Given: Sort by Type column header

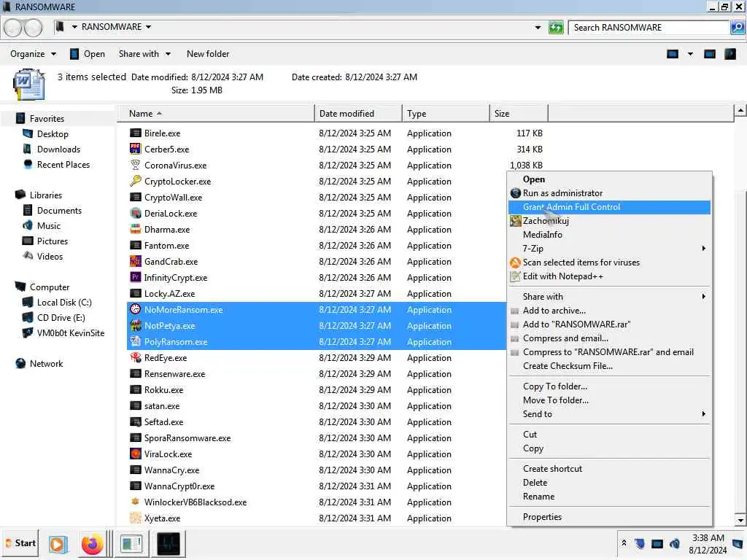Looking at the screenshot, I should click(446, 113).
